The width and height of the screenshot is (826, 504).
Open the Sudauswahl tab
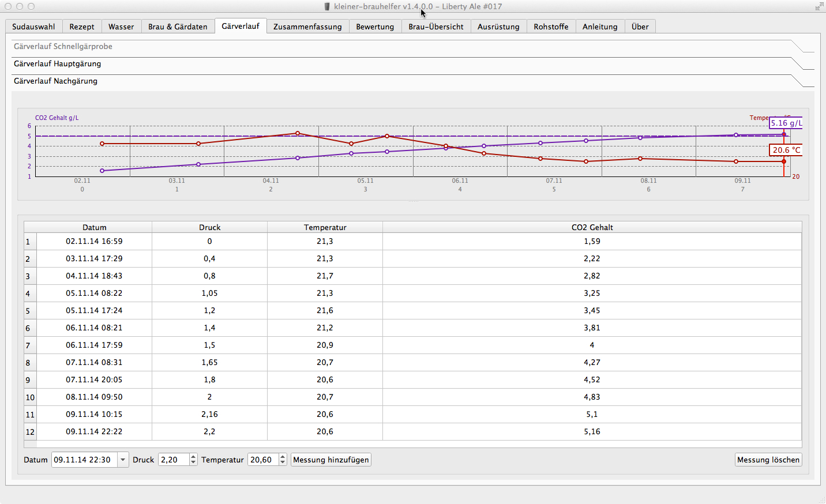(33, 27)
